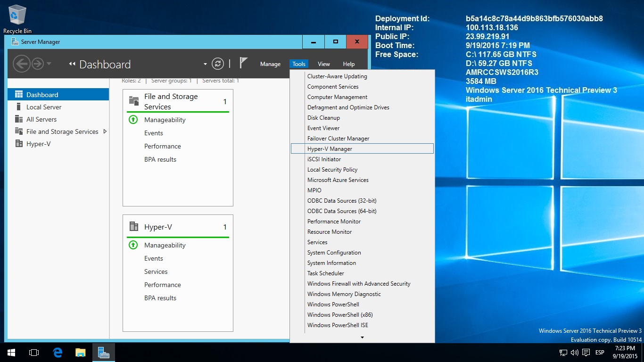The image size is (644, 362).
Task: Open File Explorer from taskbar
Action: (x=81, y=352)
